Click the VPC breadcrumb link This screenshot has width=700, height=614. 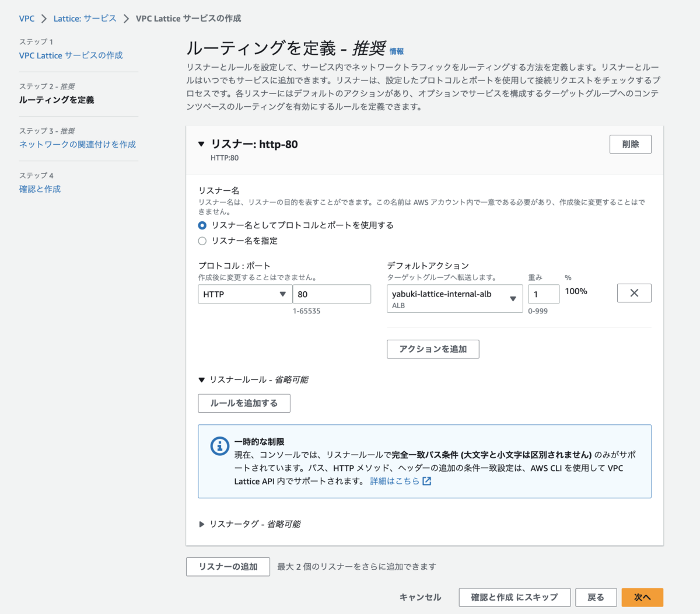(26, 19)
